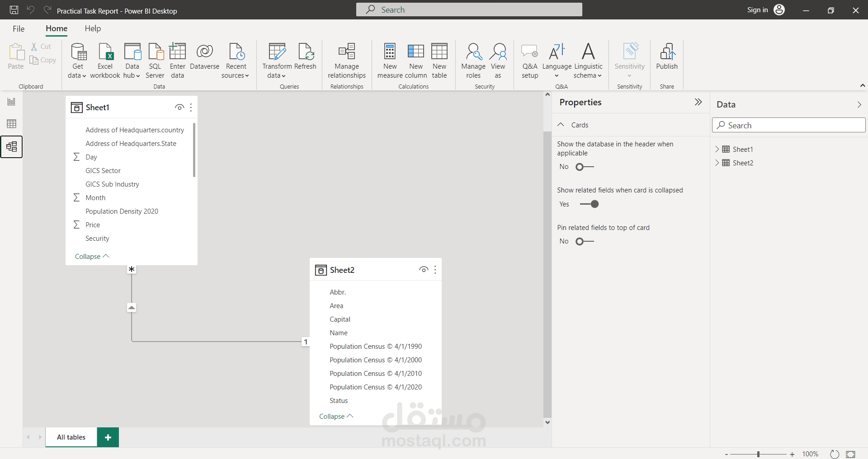
Task: Click the Sign in button
Action: (x=757, y=10)
